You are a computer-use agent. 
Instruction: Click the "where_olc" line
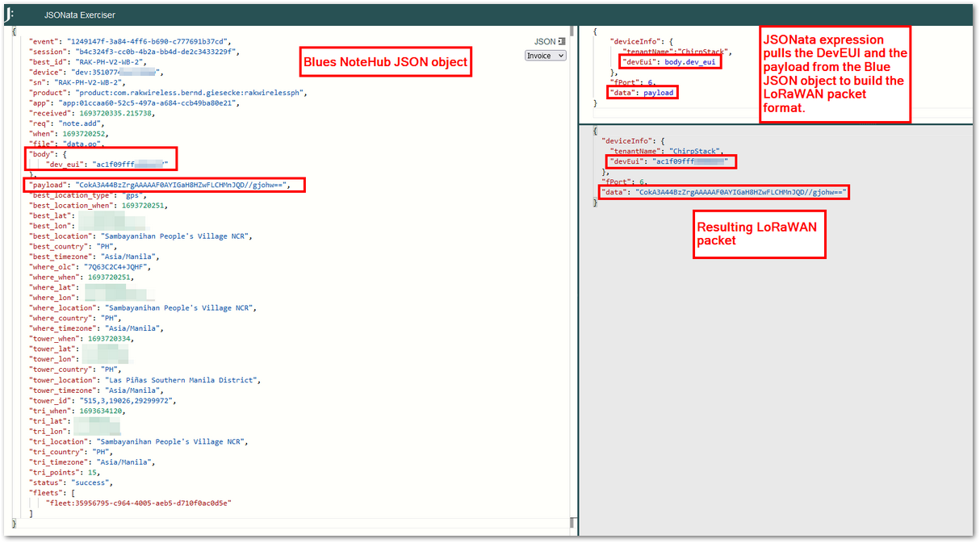90,266
